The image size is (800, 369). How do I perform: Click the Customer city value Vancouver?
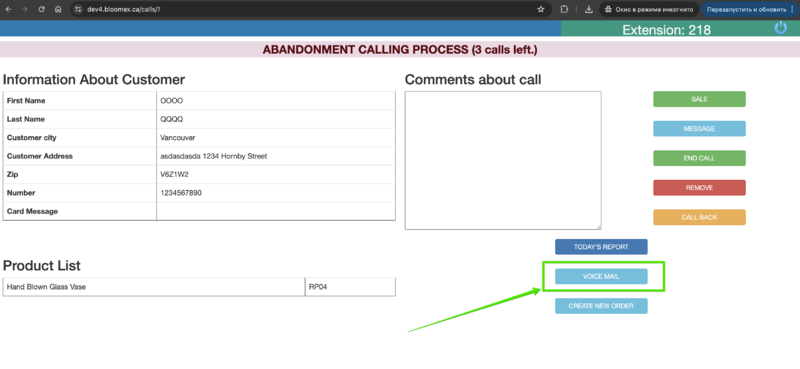(x=178, y=138)
